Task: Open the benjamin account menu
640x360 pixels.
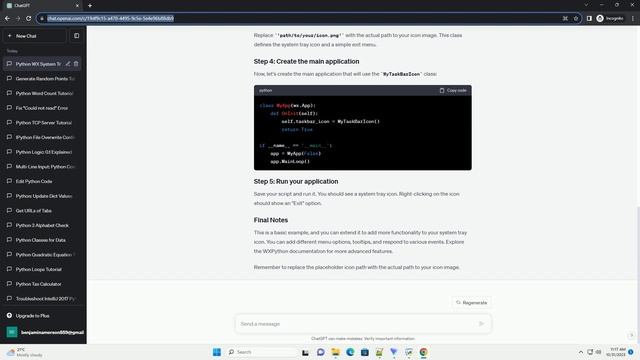Action: point(43,332)
